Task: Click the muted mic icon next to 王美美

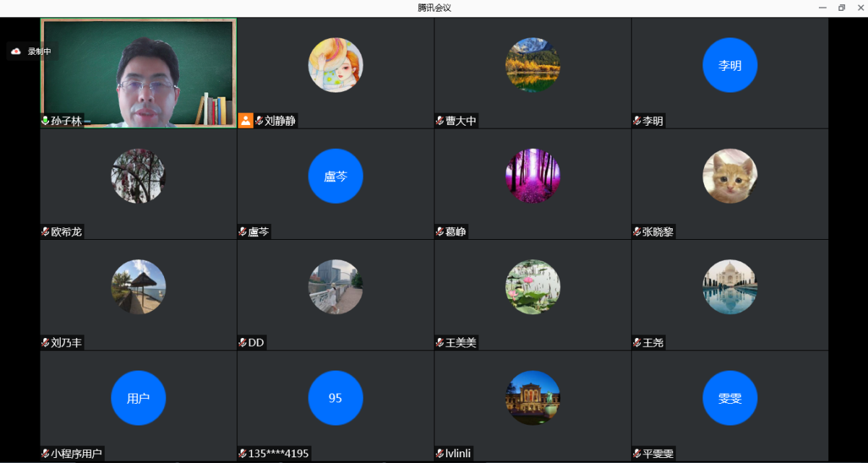Action: click(x=439, y=342)
